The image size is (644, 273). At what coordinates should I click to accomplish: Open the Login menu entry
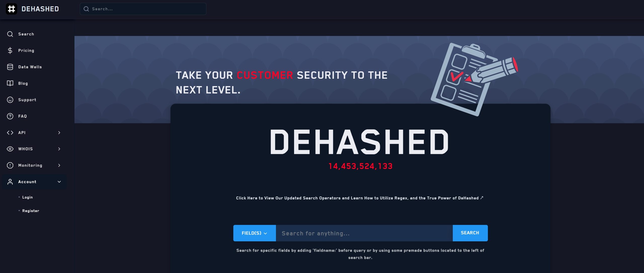(27, 197)
